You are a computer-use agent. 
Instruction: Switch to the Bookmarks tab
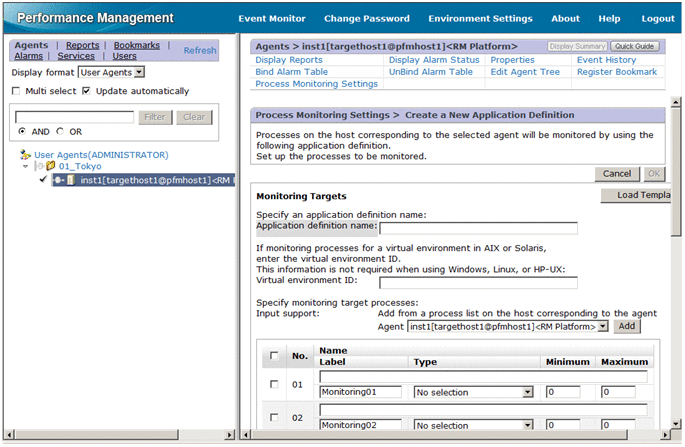137,45
